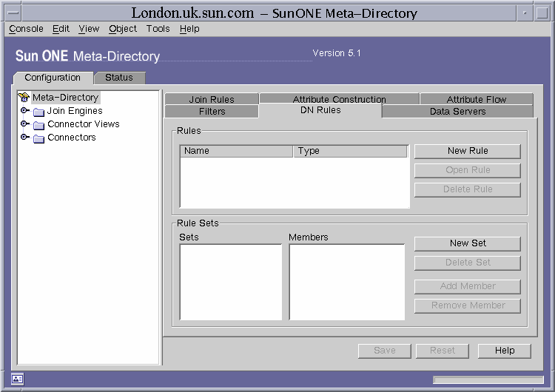Screen dimensions: 555x392
Task: Sort rules by the Name column header
Action: tap(237, 151)
